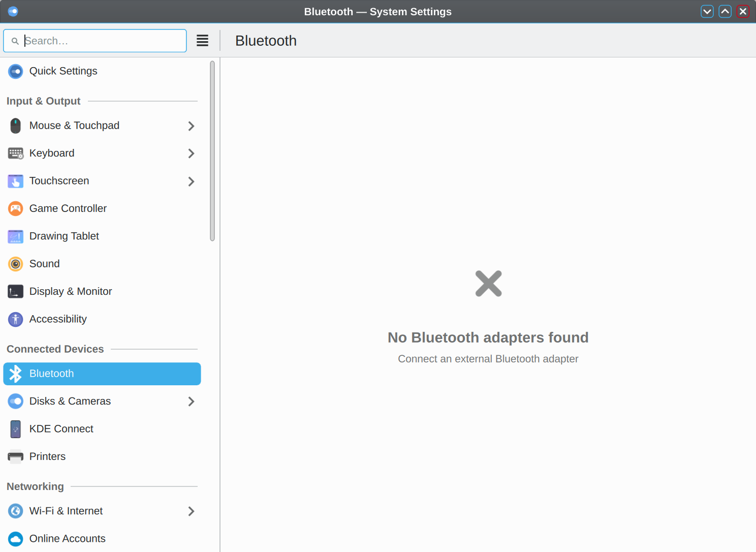The width and height of the screenshot is (756, 552).
Task: Click the KDE Connect phone icon
Action: (x=15, y=429)
